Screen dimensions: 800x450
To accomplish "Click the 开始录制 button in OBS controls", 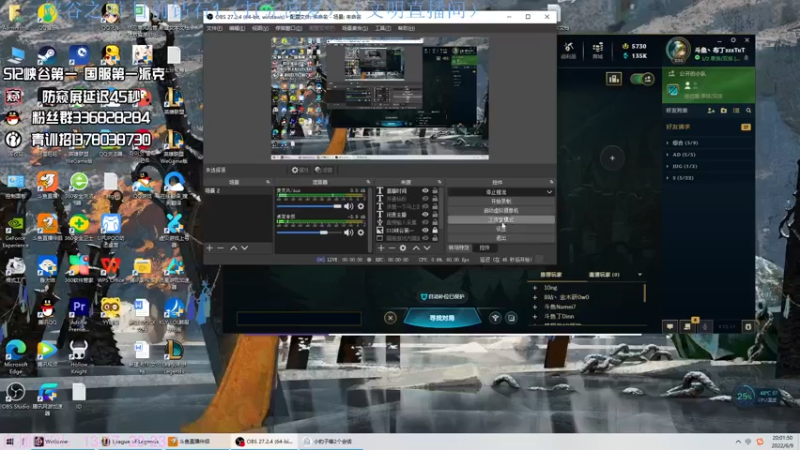I will [x=501, y=201].
